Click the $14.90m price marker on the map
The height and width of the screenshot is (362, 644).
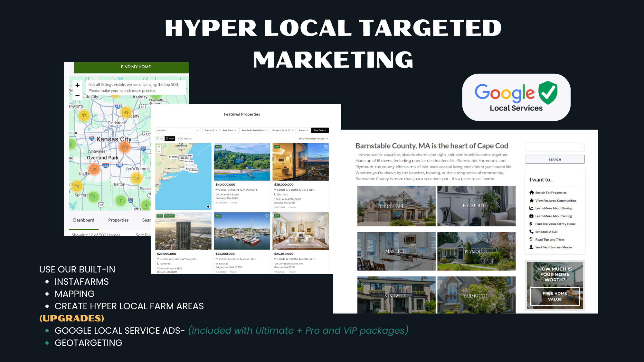coord(173,157)
